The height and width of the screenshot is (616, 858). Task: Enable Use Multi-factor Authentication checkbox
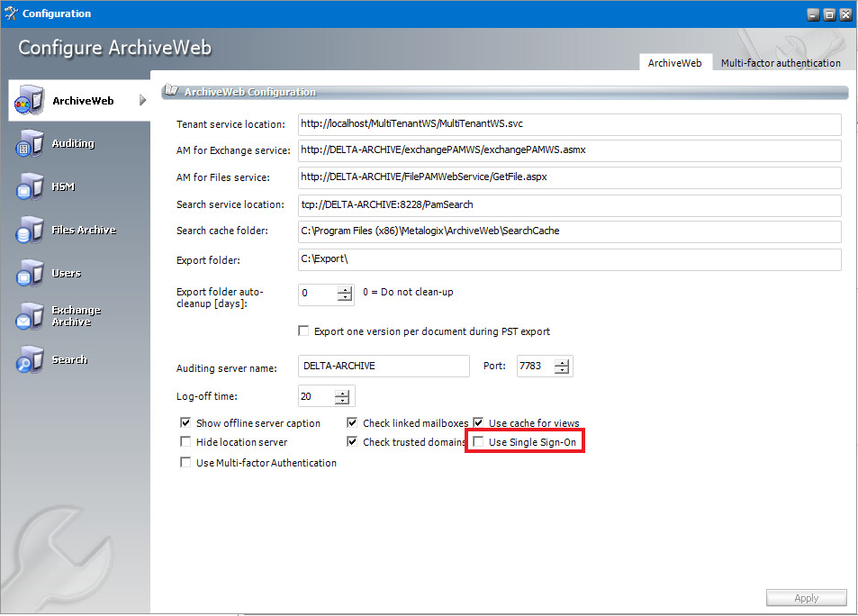185,462
